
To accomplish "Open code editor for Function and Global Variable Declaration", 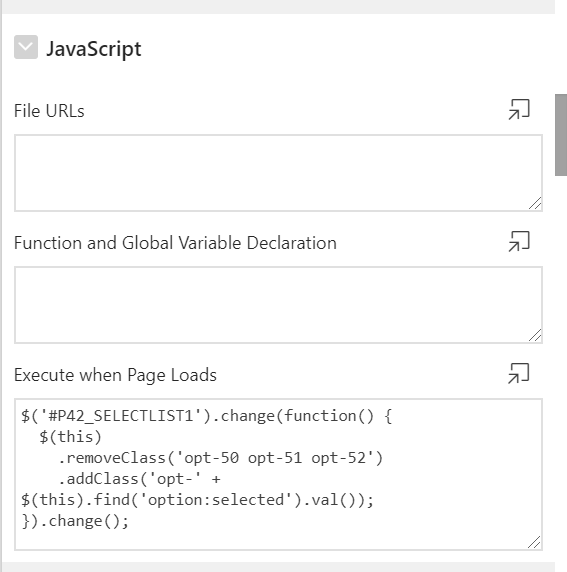I will pyautogui.click(x=519, y=241).
